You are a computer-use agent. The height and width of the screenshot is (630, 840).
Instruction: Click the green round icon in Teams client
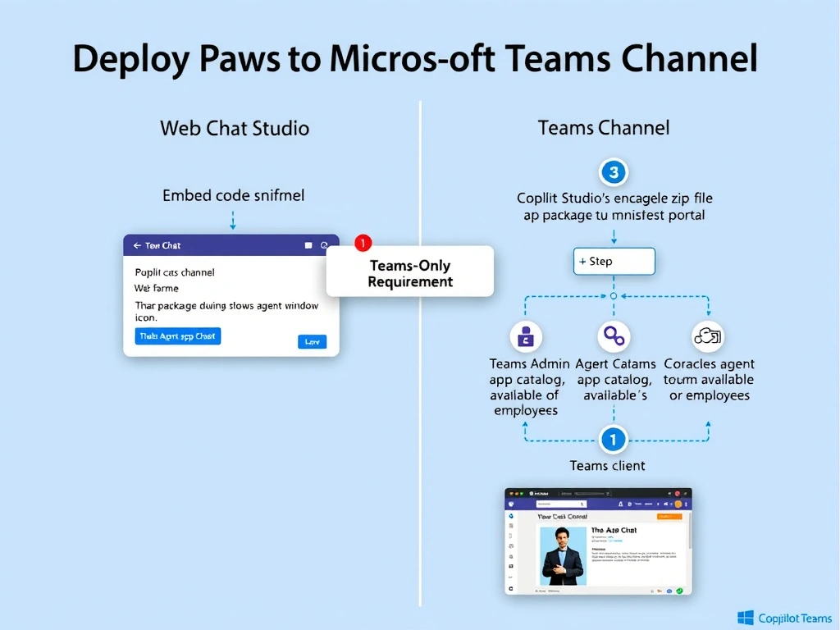[679, 591]
